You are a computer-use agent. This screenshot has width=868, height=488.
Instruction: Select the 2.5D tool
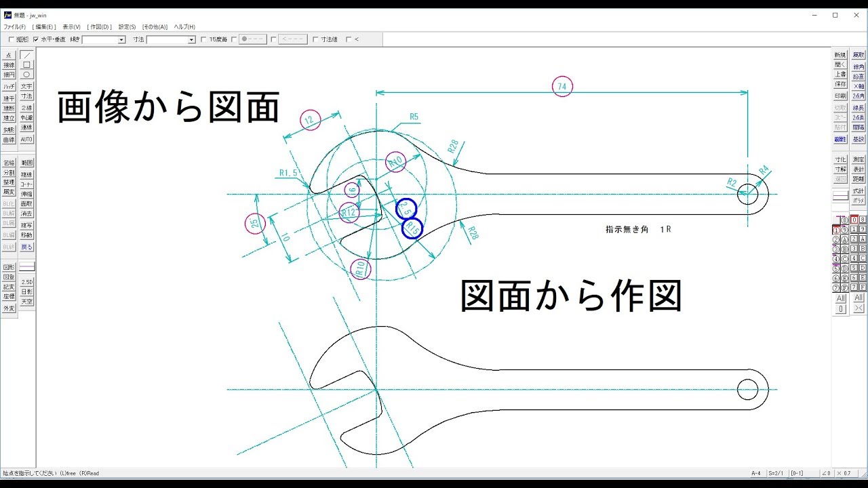[26, 282]
